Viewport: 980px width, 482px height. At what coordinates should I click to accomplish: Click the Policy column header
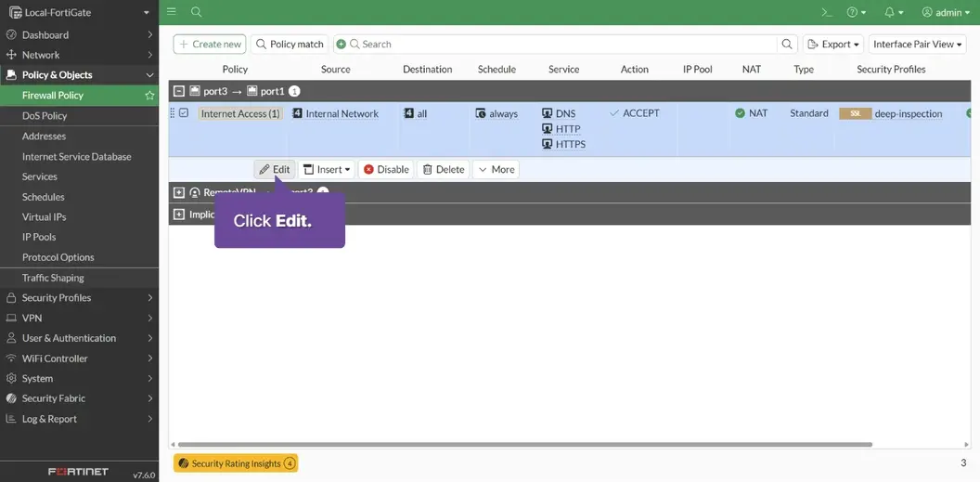235,70
